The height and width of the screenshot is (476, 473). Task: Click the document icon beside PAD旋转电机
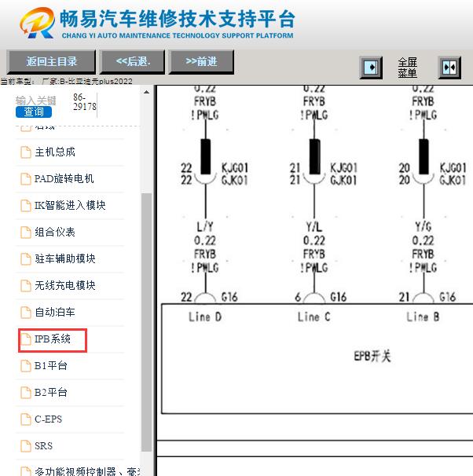click(x=26, y=179)
